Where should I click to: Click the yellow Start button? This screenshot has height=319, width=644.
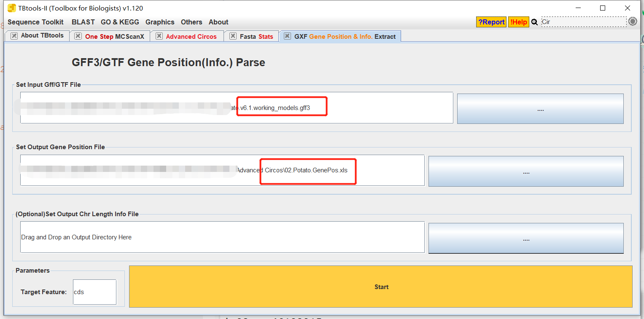click(381, 287)
